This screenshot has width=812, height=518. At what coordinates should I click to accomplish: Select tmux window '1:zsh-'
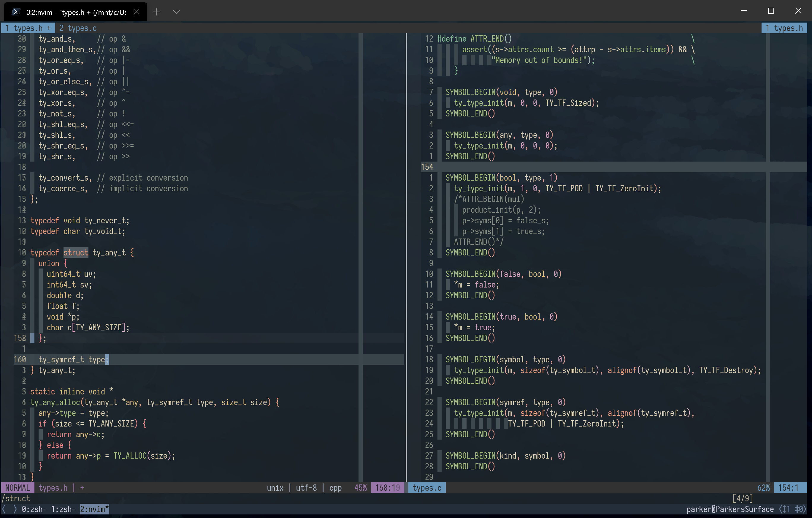(x=63, y=509)
